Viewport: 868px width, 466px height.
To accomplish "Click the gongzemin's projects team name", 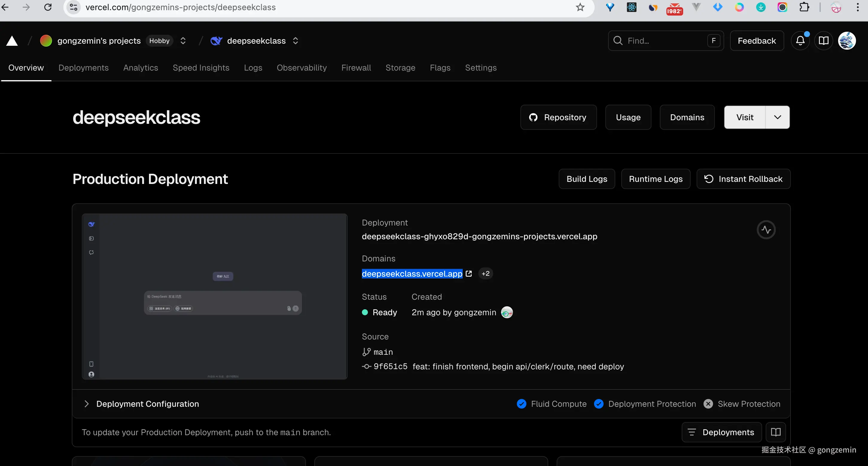I will [x=99, y=41].
